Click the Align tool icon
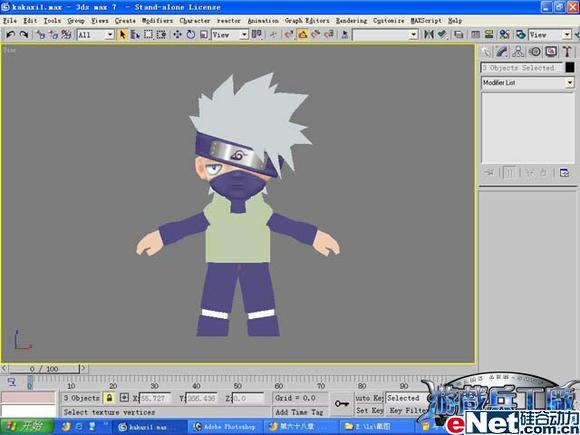This screenshot has height=435, width=580. tap(442, 35)
